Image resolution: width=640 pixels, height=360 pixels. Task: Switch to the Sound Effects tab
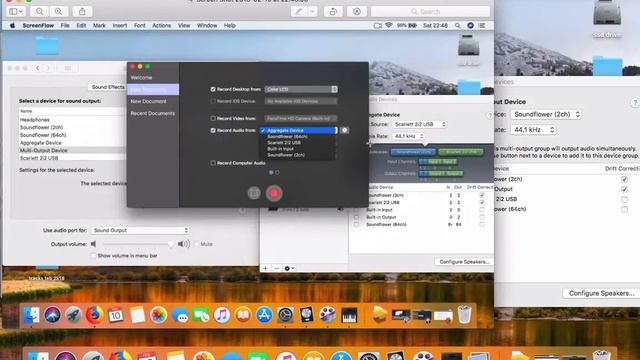[108, 87]
